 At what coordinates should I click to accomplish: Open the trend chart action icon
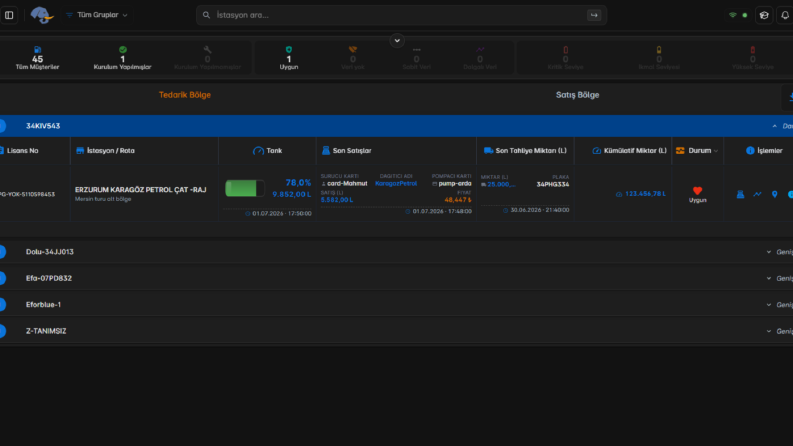pos(757,194)
